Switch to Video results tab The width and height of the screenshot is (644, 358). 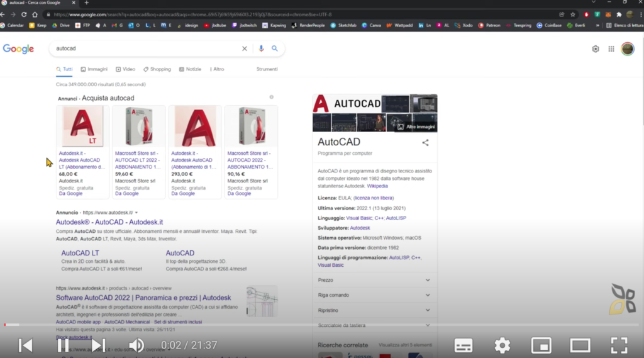[125, 69]
